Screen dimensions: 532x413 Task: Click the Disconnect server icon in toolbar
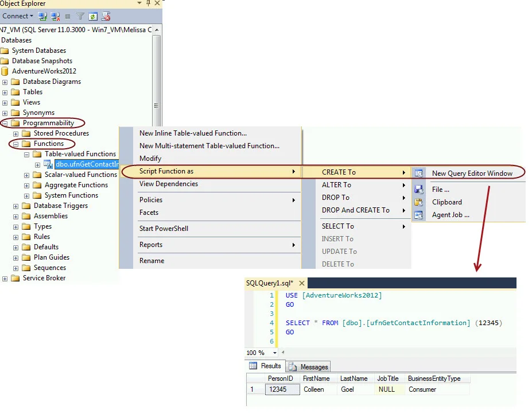point(55,16)
